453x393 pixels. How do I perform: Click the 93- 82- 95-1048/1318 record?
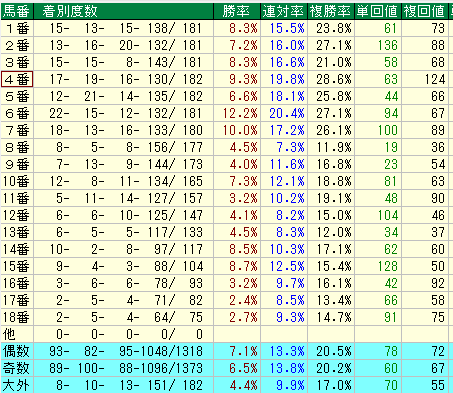point(126,352)
